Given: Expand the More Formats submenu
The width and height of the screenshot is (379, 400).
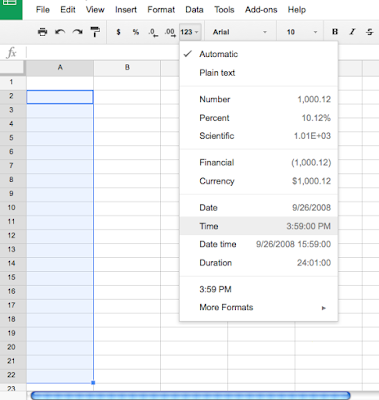Looking at the screenshot, I should [x=258, y=307].
